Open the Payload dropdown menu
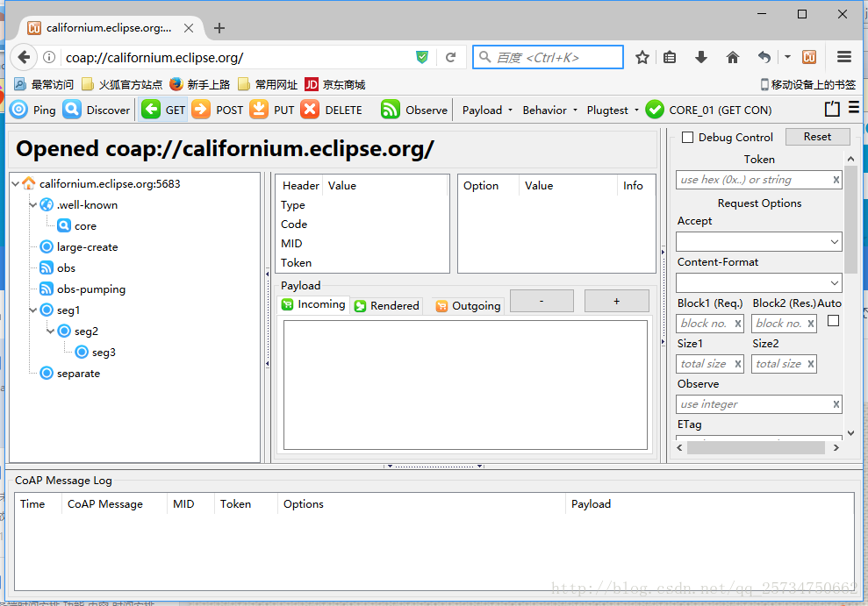The width and height of the screenshot is (868, 606). coord(487,110)
